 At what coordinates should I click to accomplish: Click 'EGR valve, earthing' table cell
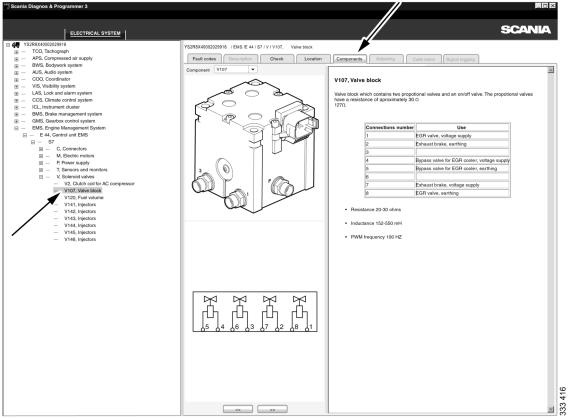coord(463,193)
